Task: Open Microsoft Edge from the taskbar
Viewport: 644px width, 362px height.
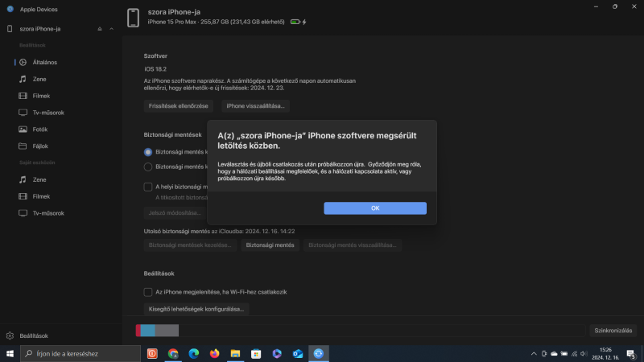Action: [x=194, y=353]
